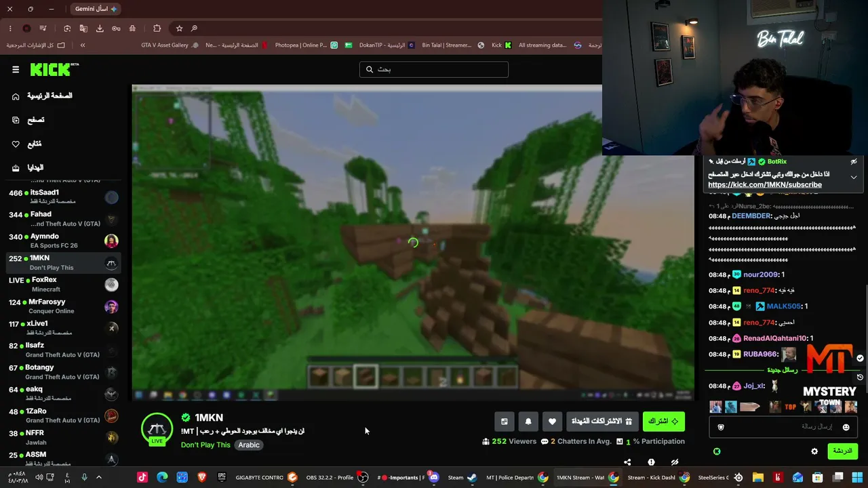Go to the Kick logo homepage
Viewport: 868px width, 488px height.
pos(54,69)
